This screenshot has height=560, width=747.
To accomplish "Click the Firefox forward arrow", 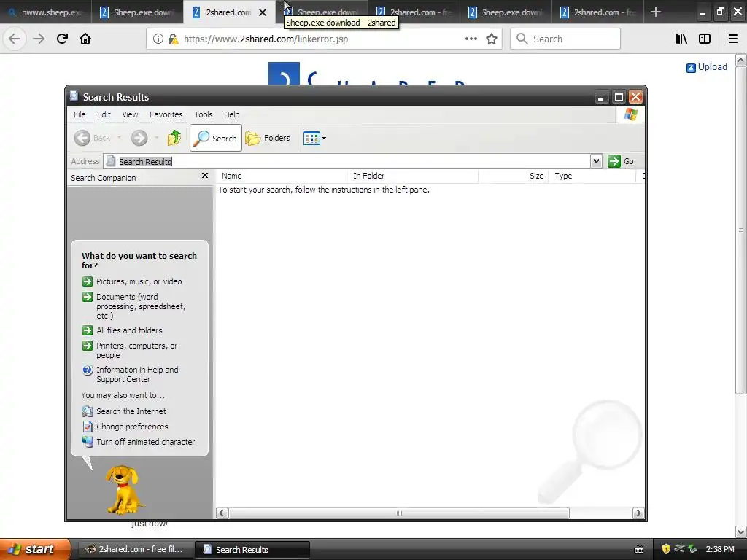I will (x=39, y=39).
